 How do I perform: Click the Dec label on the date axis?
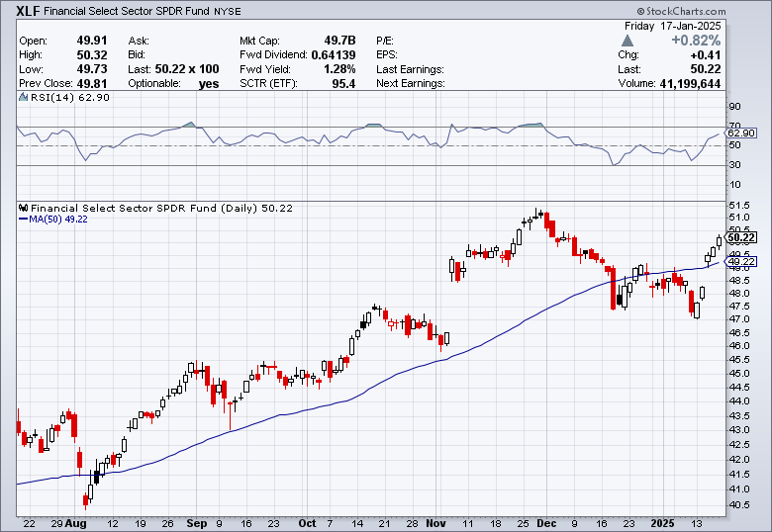tap(546, 524)
